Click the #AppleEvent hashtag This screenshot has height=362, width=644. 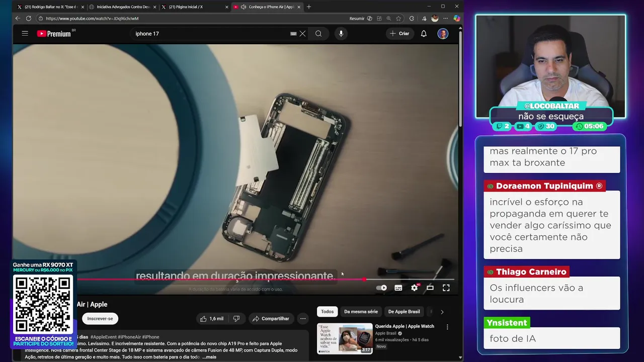click(x=103, y=337)
